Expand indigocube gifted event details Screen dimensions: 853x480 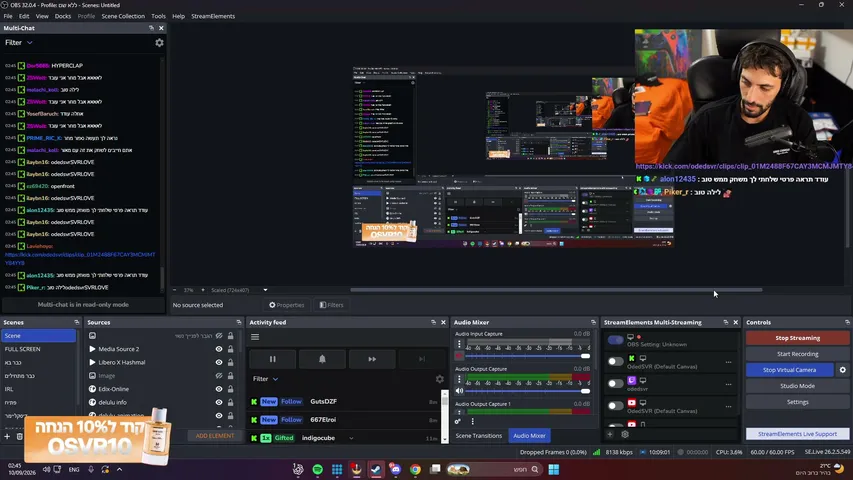pos(351,438)
